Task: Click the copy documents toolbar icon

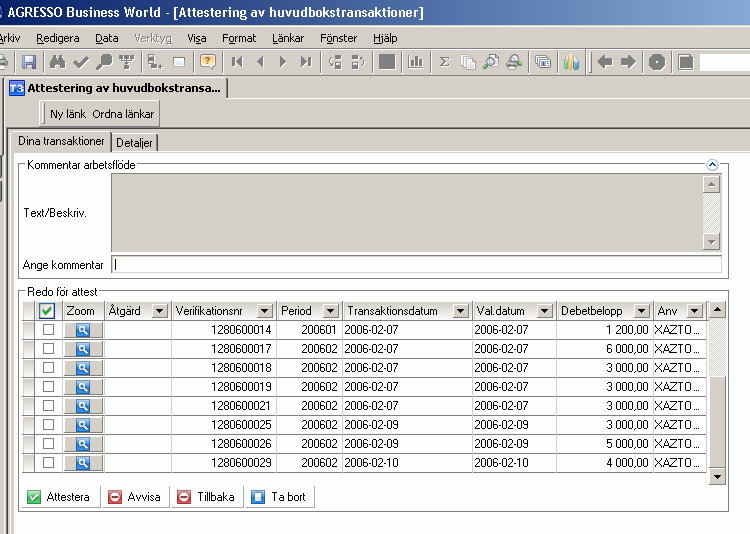Action: point(467,62)
